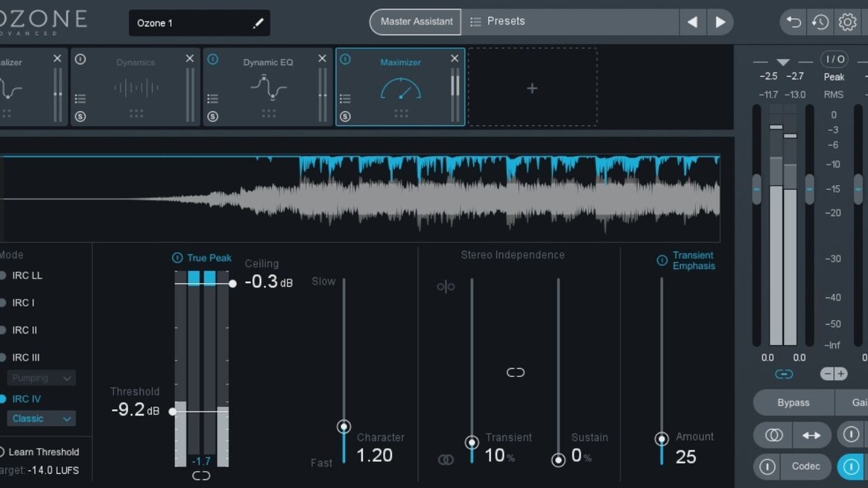Image resolution: width=868 pixels, height=488 pixels.
Task: Open the Master Assistant
Action: pos(416,22)
